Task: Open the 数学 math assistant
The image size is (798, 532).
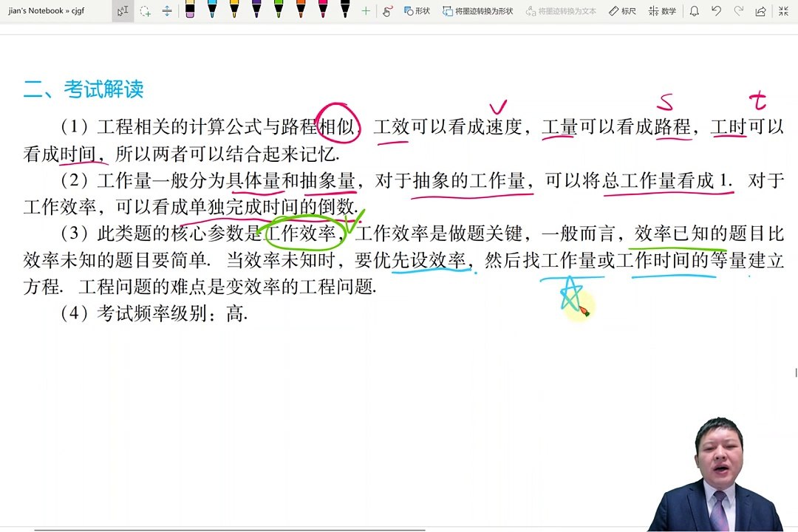Action: click(662, 10)
